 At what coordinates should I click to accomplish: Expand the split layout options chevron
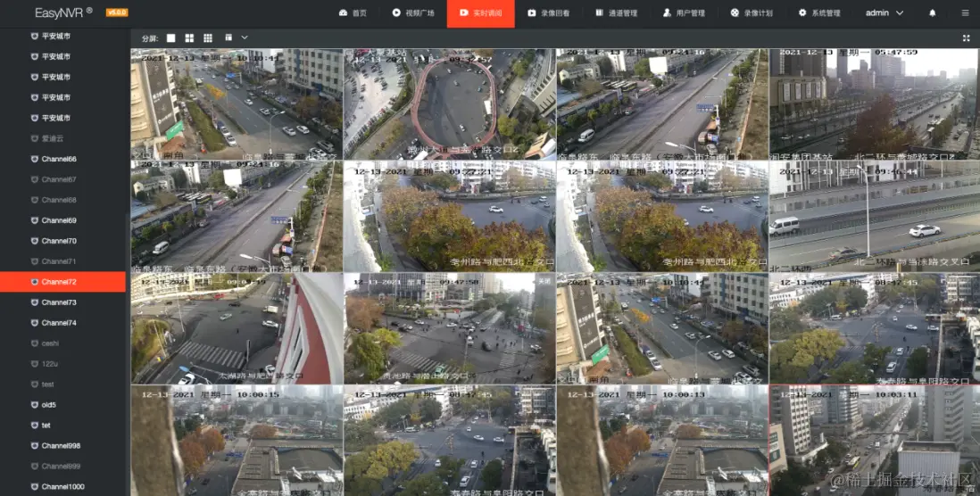pyautogui.click(x=245, y=37)
